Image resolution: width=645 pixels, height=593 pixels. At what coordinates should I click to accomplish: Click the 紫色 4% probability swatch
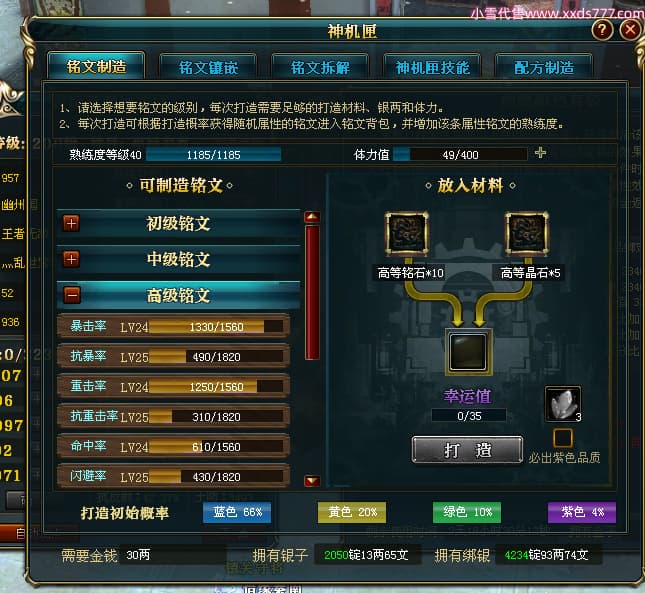[582, 512]
